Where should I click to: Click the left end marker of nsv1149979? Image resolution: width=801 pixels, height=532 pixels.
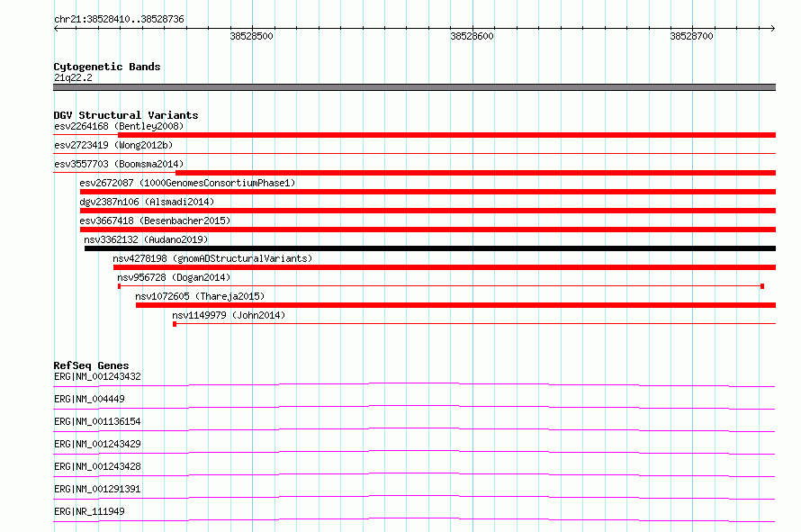(175, 324)
